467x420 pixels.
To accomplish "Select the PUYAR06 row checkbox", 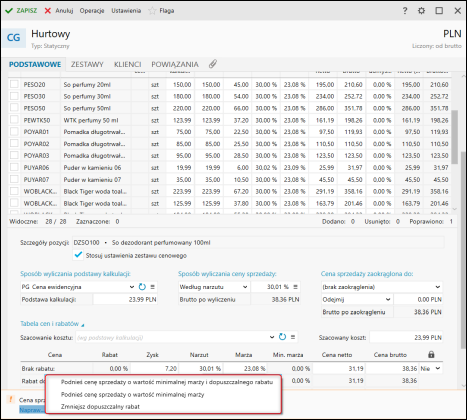I will 14,167.
